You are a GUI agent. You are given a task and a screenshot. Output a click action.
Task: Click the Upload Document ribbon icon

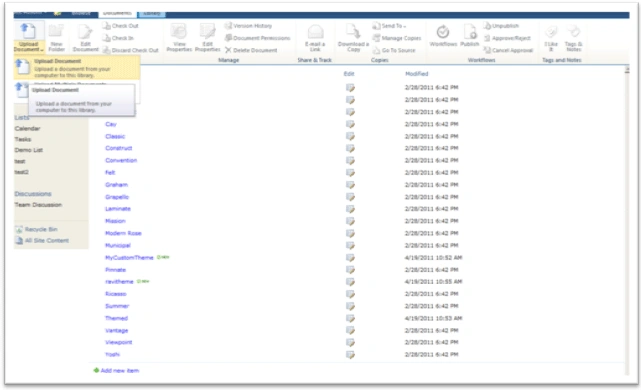[28, 32]
